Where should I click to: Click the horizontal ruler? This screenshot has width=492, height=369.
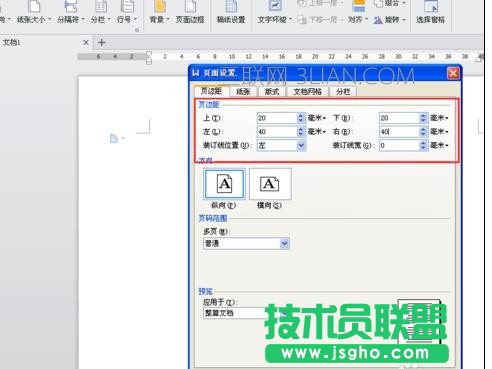pyautogui.click(x=280, y=57)
